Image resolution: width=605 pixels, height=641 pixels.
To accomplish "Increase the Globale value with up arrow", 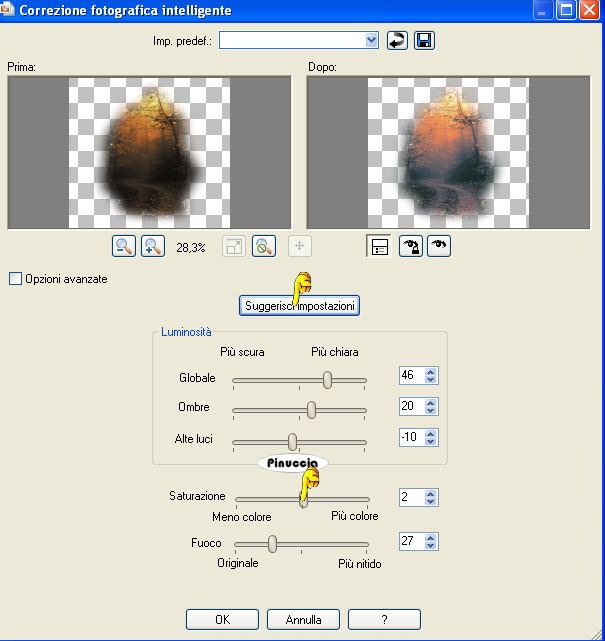I will [x=430, y=372].
